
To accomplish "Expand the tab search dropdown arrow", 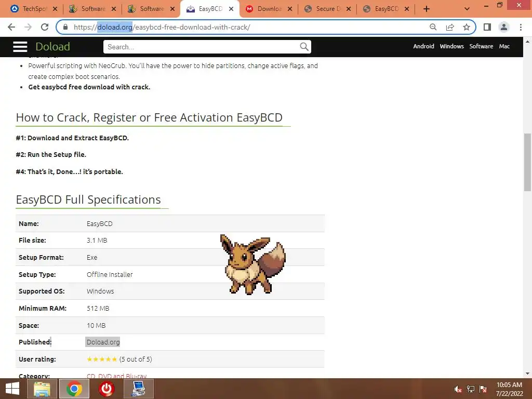I will [467, 9].
